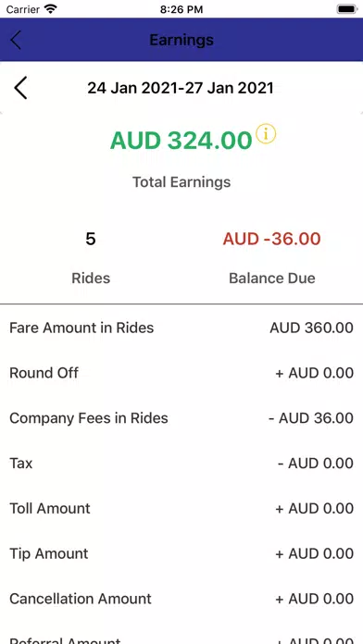Tap the battery icon in status bar
The width and height of the screenshot is (363, 644).
click(346, 9)
